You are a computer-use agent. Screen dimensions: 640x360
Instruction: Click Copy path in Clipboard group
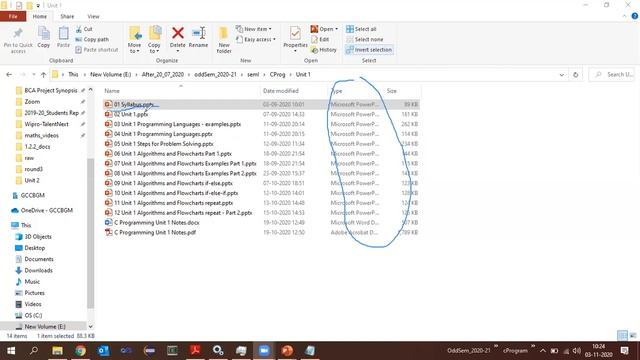tap(92, 40)
